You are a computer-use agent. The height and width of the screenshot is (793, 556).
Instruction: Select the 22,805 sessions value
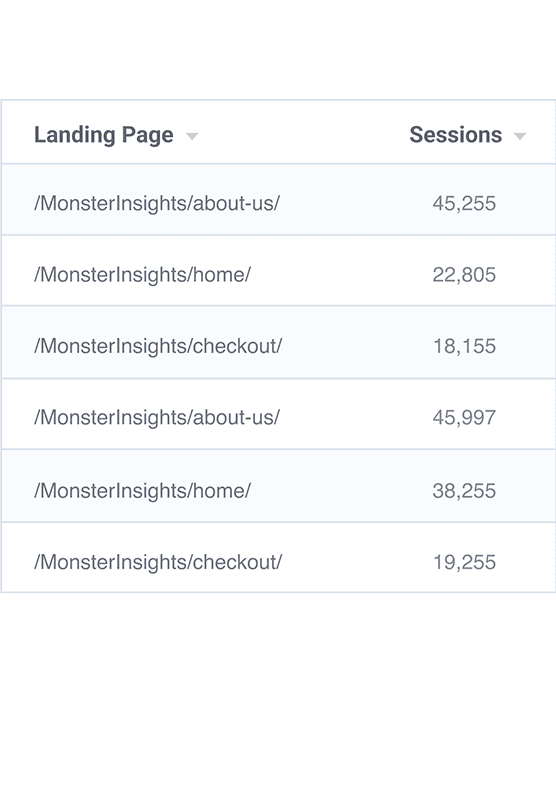pyautogui.click(x=464, y=275)
